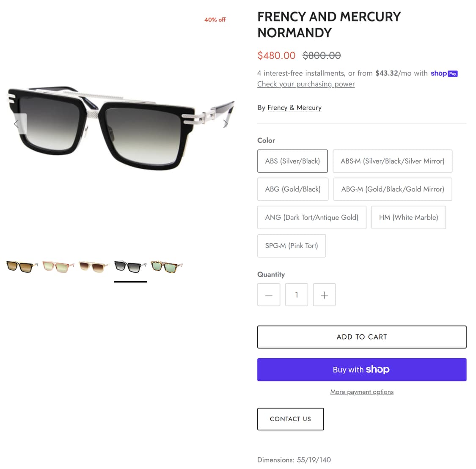The height and width of the screenshot is (469, 476).
Task: Select SPG-M (Pink Tort) color
Action: point(292,246)
